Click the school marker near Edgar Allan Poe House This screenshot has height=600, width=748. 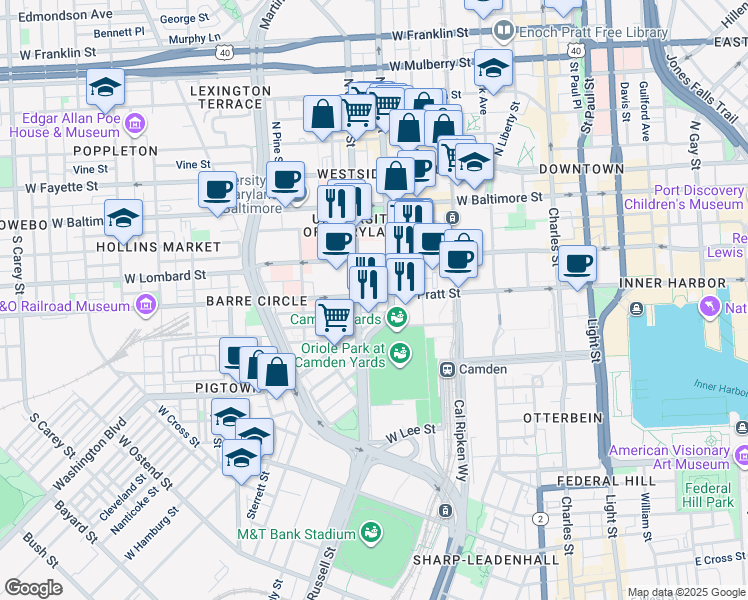[x=105, y=89]
